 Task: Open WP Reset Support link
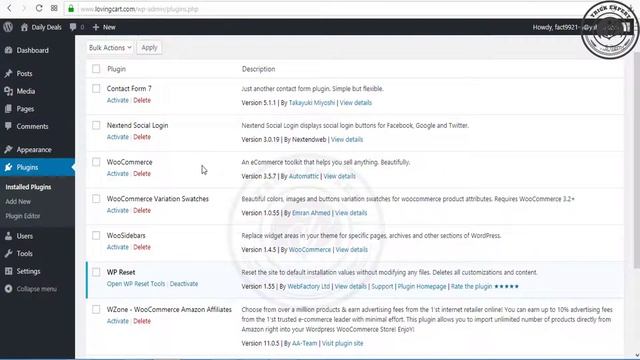click(x=382, y=286)
